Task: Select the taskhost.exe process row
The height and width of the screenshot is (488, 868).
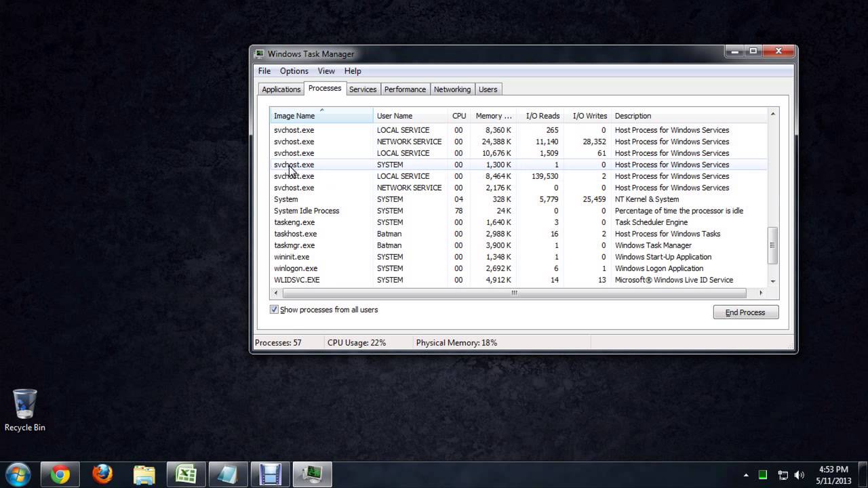Action: click(x=518, y=234)
